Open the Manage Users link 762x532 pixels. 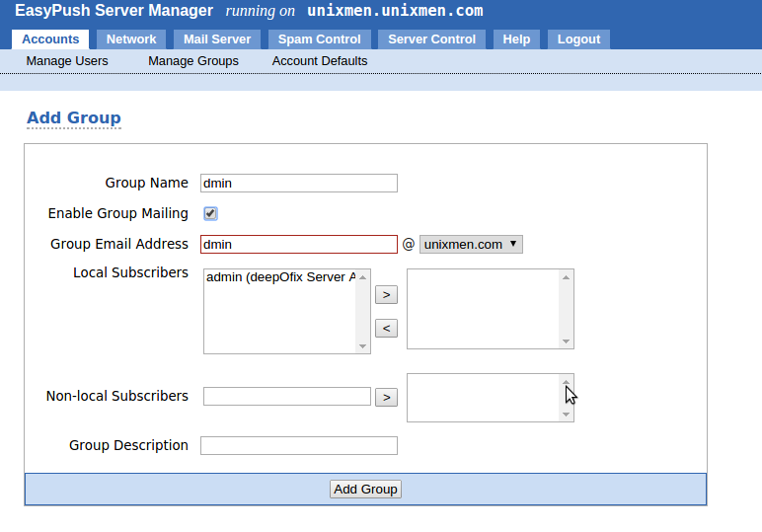[67, 61]
